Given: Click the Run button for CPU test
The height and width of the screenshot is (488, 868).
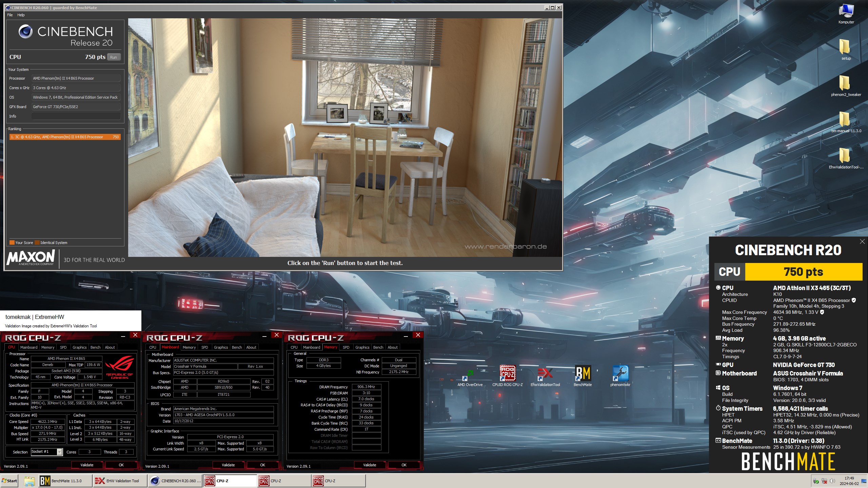Looking at the screenshot, I should pos(114,57).
